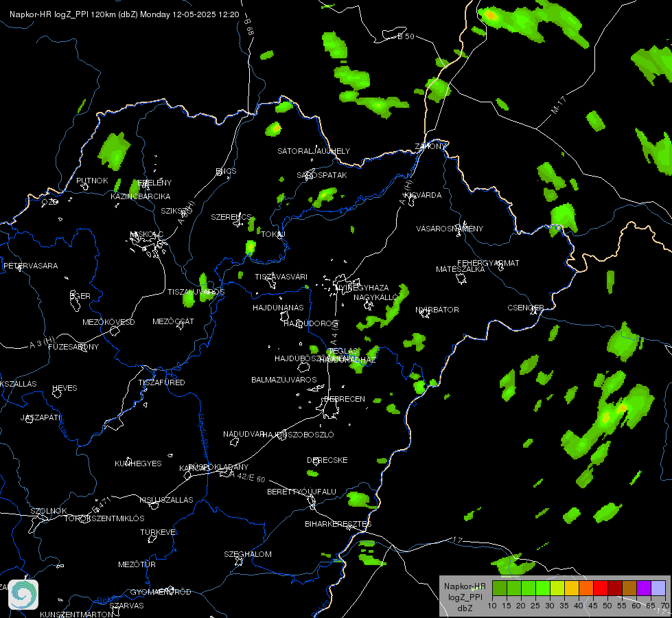
Task: Click the dark green 10–15 dBZ legend swatch
Action: point(500,588)
